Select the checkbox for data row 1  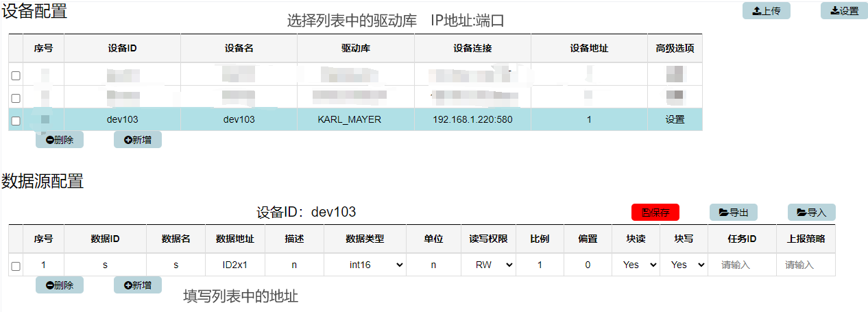[x=16, y=266]
